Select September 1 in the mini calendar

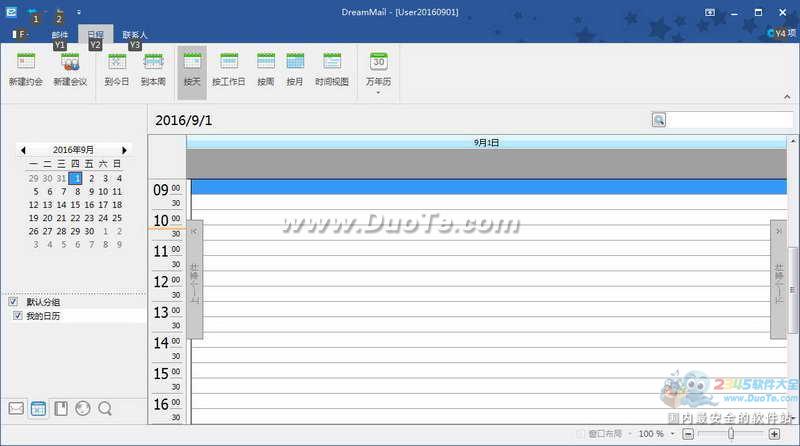[75, 178]
